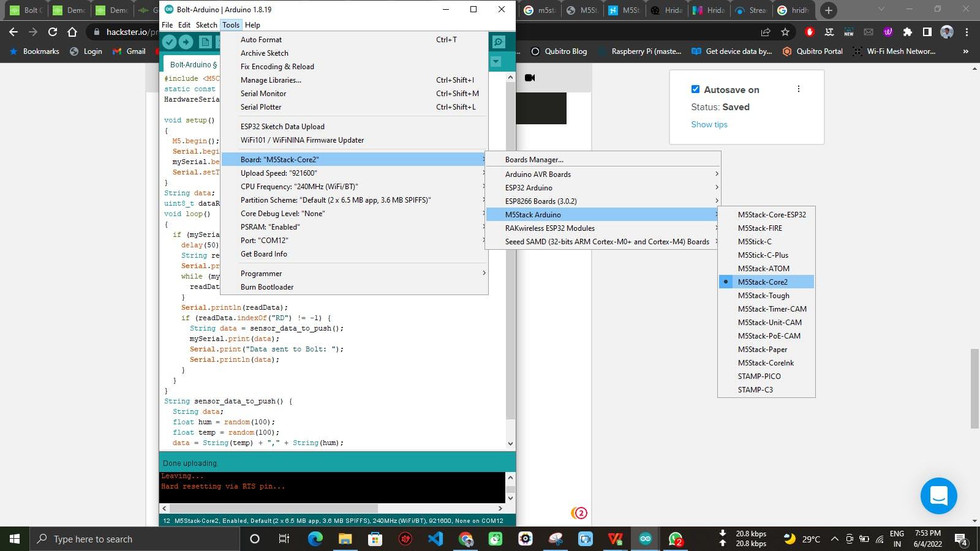The image size is (980, 551).
Task: Expand the Arduino AVR Boards submenu
Action: (x=603, y=174)
